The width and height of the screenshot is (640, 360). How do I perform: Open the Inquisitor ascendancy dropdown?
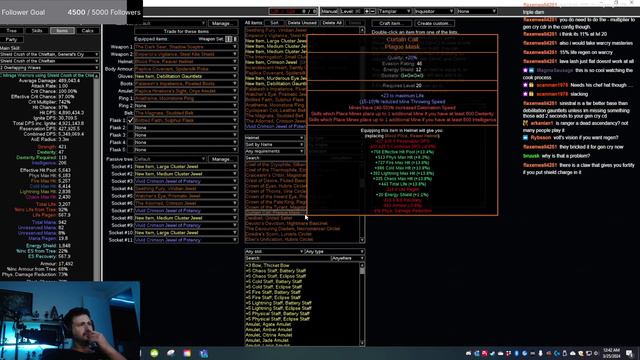tap(433, 11)
